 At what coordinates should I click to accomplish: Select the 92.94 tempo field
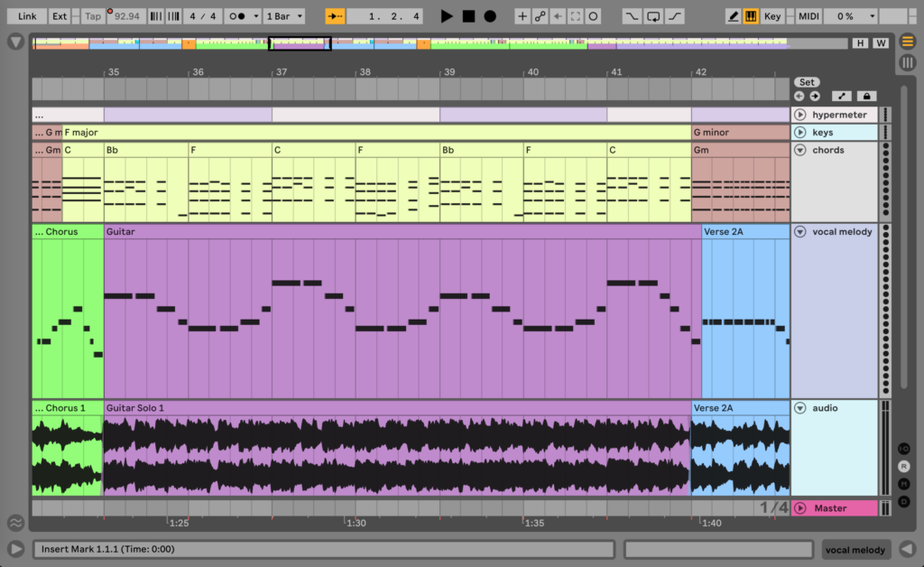(x=126, y=16)
